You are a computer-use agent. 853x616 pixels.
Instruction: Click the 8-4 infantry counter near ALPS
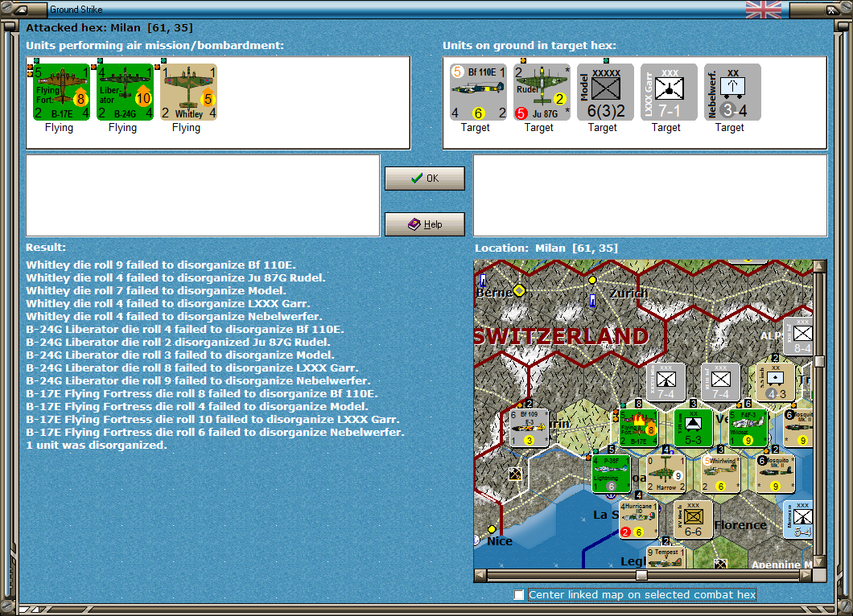click(798, 336)
